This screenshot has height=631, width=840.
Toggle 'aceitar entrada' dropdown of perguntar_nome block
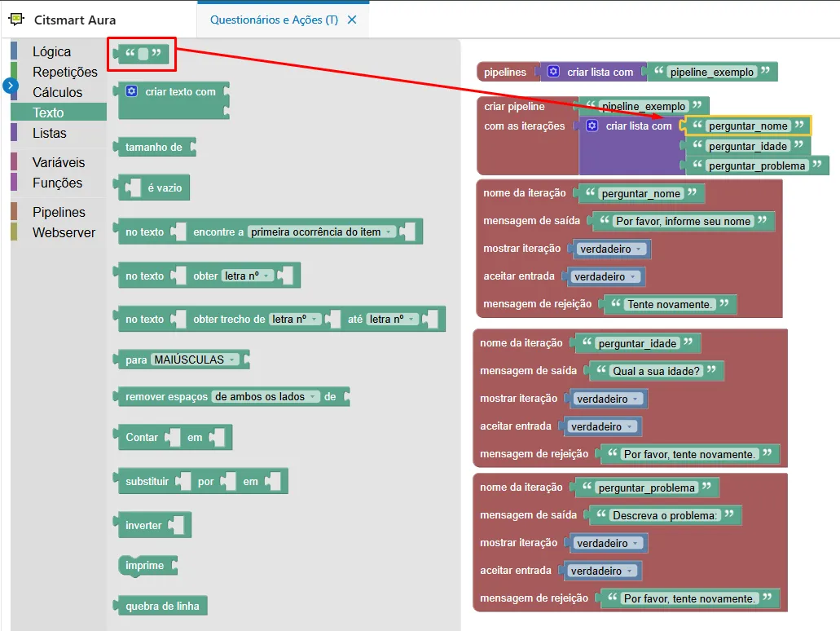(605, 276)
